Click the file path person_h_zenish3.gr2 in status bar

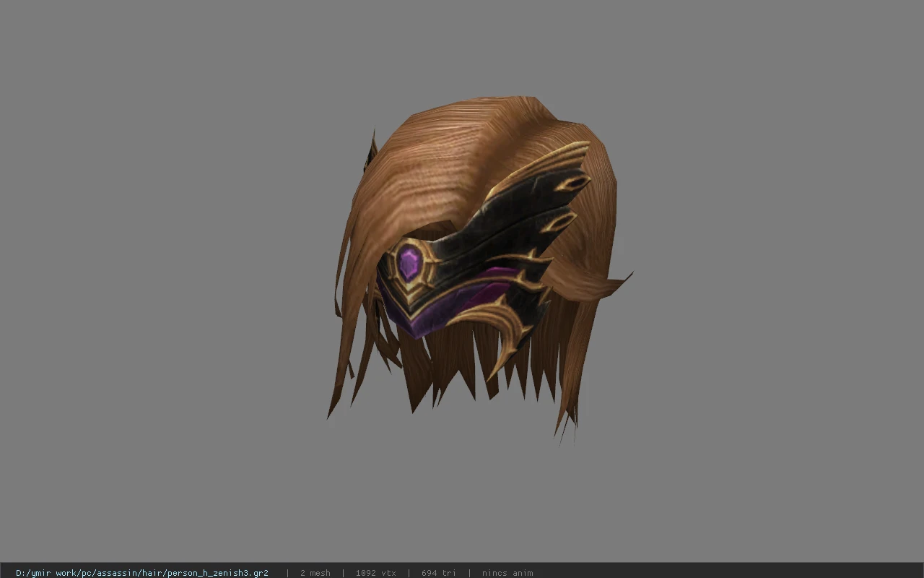[x=142, y=573]
